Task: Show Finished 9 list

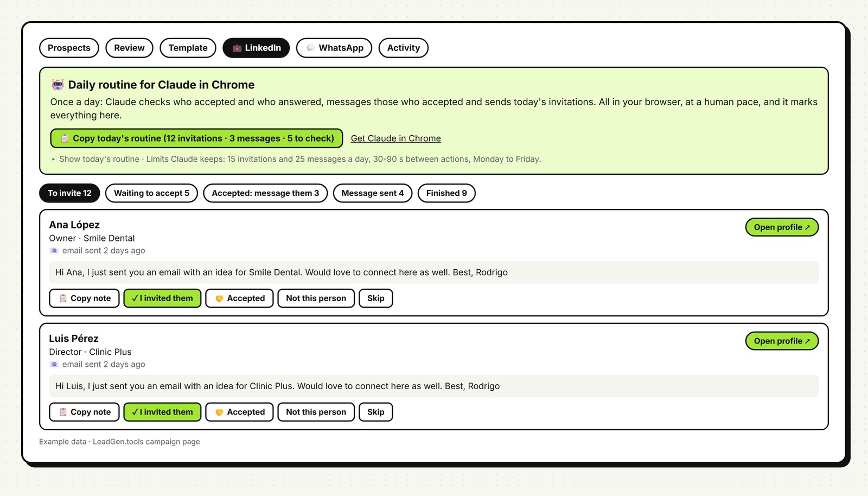Action: pyautogui.click(x=446, y=193)
